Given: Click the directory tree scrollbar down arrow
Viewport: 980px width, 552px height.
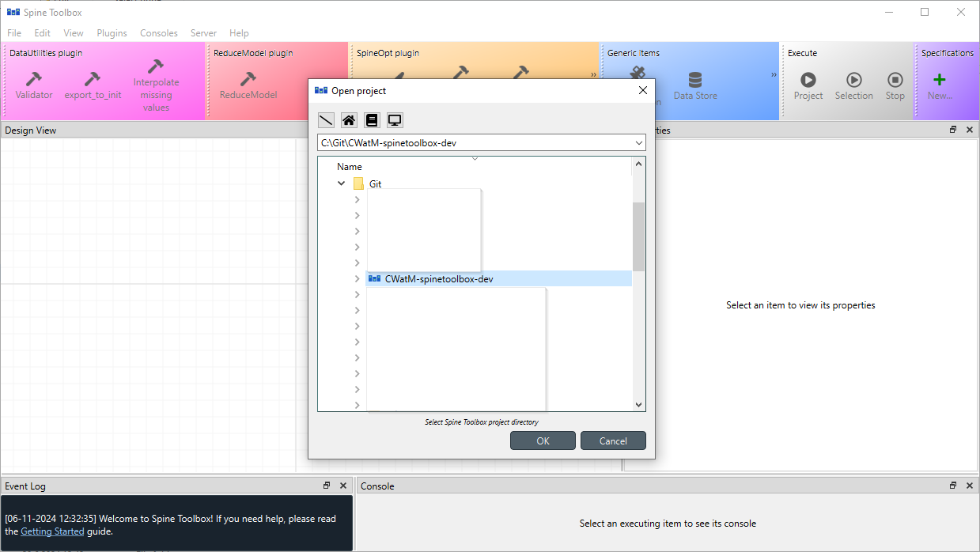Looking at the screenshot, I should [639, 404].
